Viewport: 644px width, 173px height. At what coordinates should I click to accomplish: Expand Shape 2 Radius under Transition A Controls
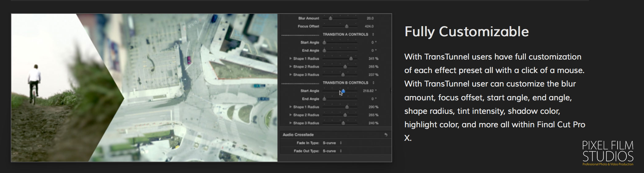290,67
